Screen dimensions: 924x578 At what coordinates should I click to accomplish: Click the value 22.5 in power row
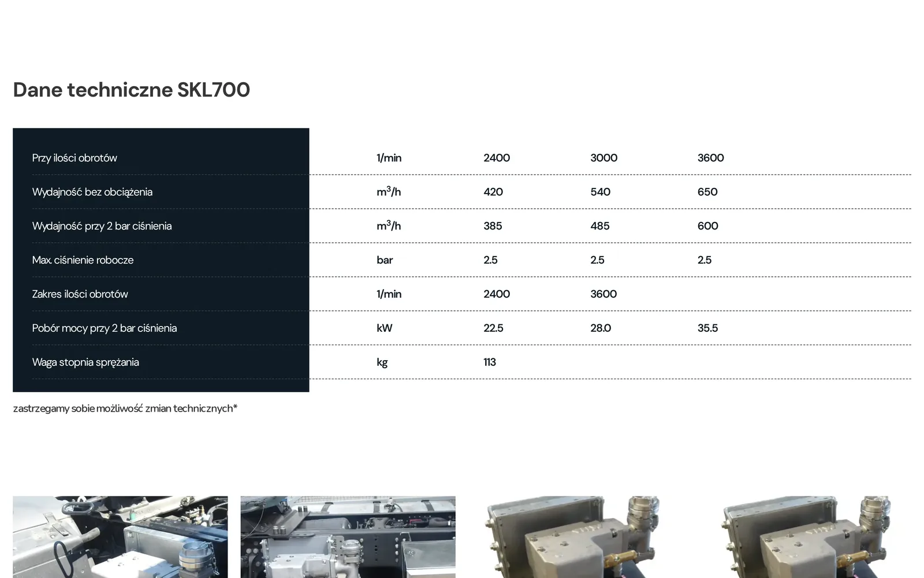coord(493,328)
